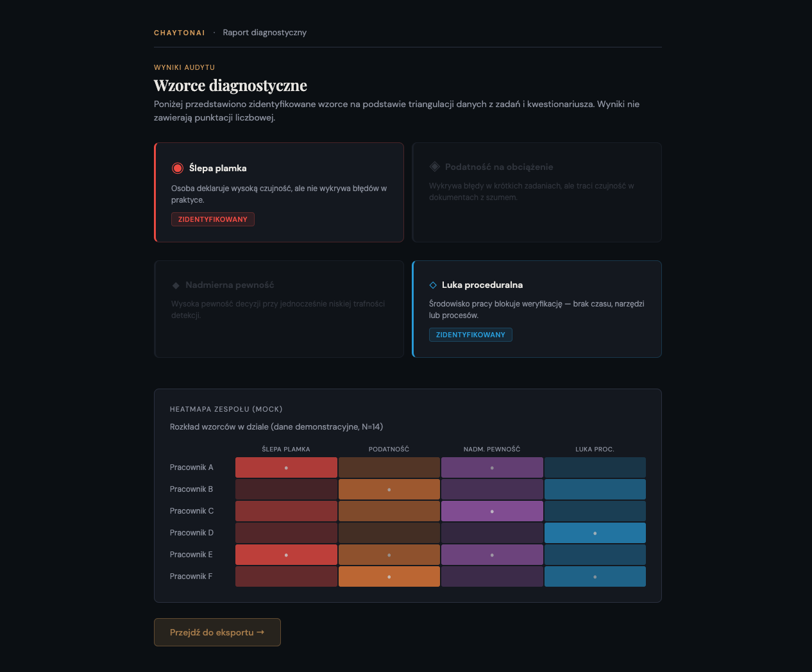The image size is (812, 672).
Task: Click the red Ślepa plamka circle icon
Action: click(x=178, y=168)
